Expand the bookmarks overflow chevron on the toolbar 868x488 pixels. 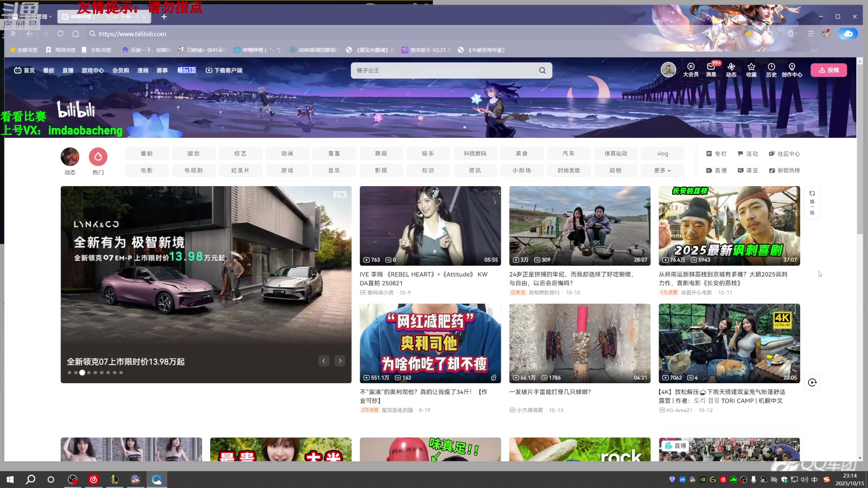[x=12, y=33]
